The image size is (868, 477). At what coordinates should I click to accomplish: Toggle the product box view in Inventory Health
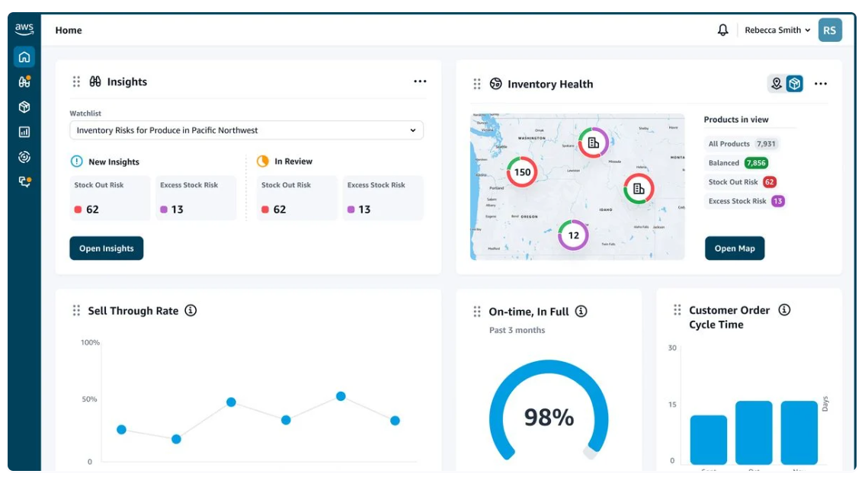click(795, 84)
